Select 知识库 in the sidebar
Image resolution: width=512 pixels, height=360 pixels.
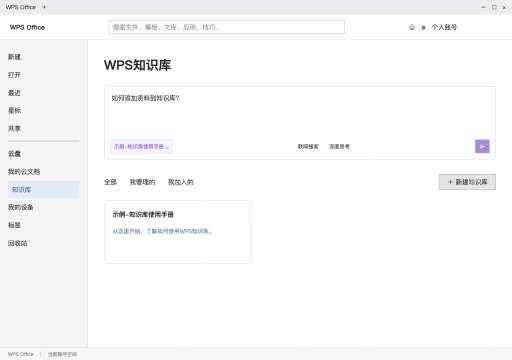point(44,190)
